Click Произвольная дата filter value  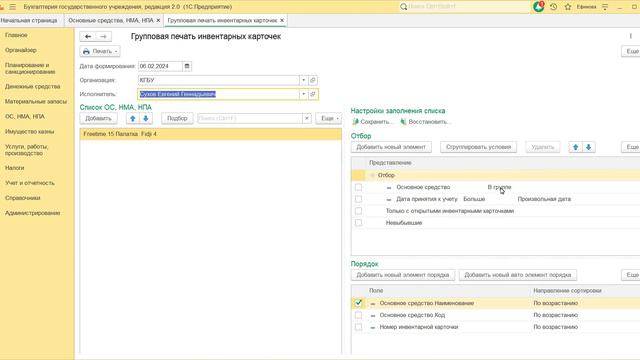pos(544,199)
